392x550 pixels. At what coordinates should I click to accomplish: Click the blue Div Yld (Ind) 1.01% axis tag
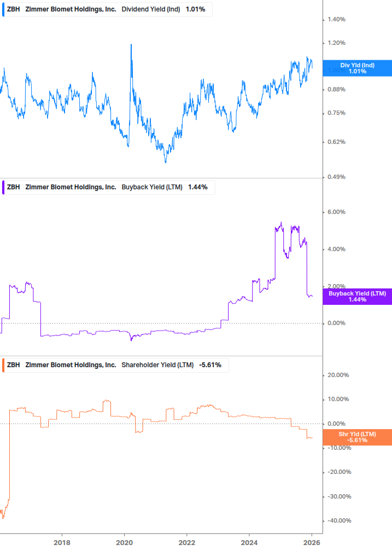pyautogui.click(x=358, y=68)
